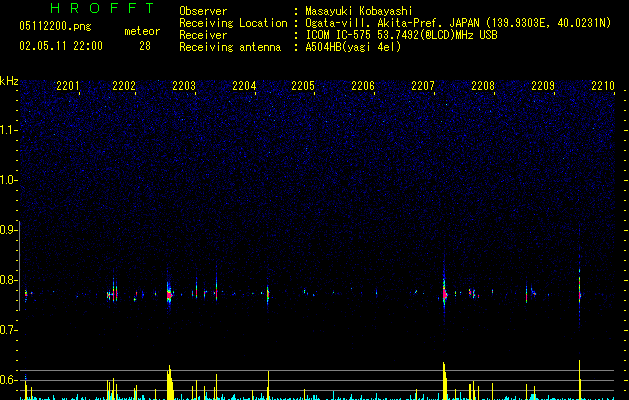Click the HROFFT title text
The image size is (629, 400).
tap(103, 8)
